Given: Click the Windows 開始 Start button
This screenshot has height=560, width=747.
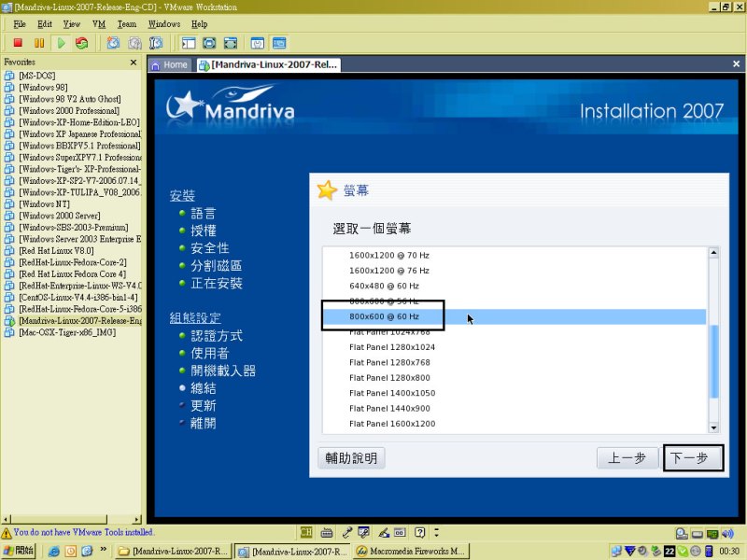Looking at the screenshot, I should 19,551.
